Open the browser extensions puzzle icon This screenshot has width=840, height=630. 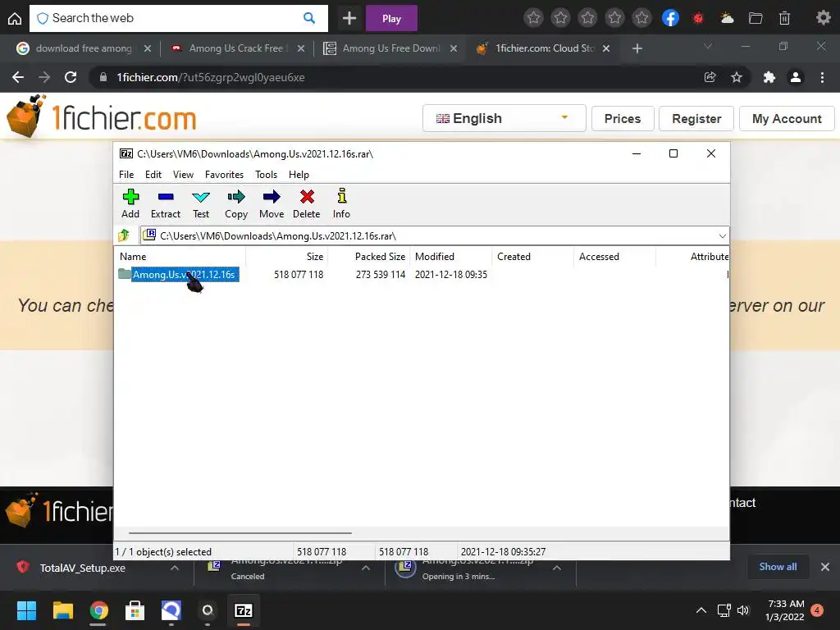pos(769,77)
